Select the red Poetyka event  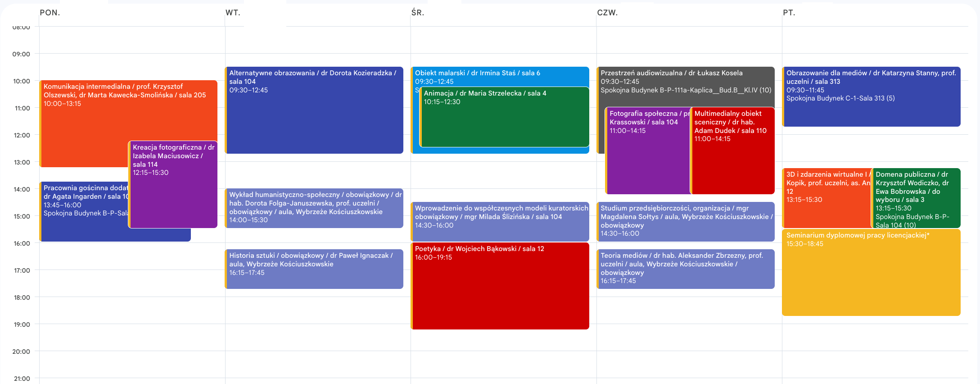[500, 286]
